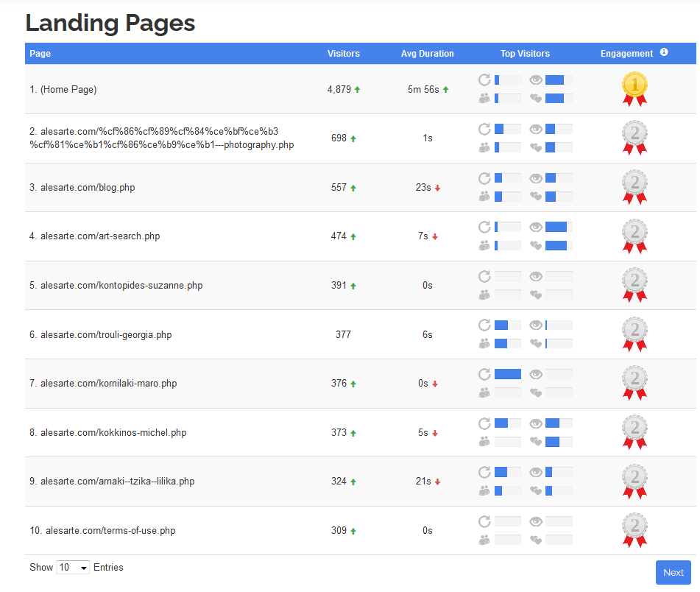Viewport: 700px width, 592px height.
Task: Click the 698 visitors value
Action: (339, 138)
